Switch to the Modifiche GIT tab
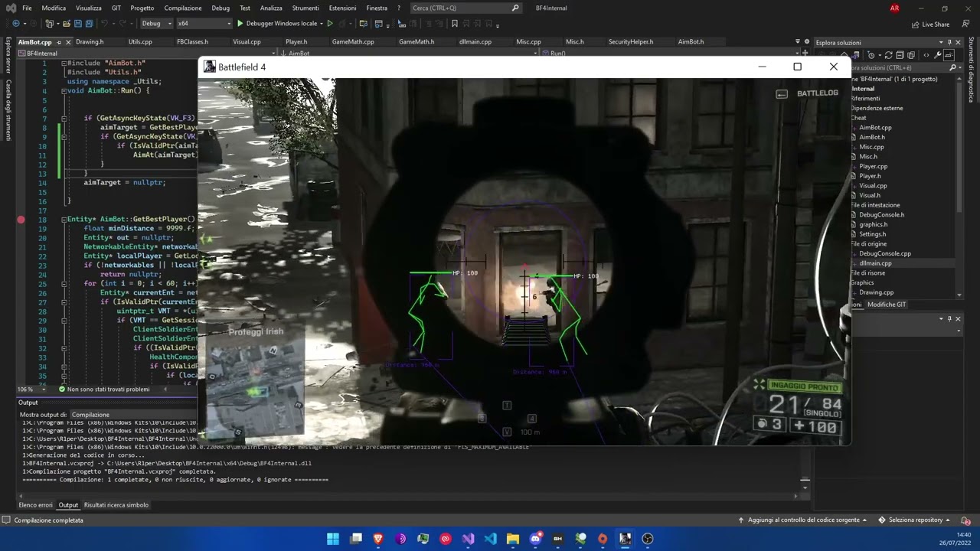980x551 pixels. click(x=887, y=305)
